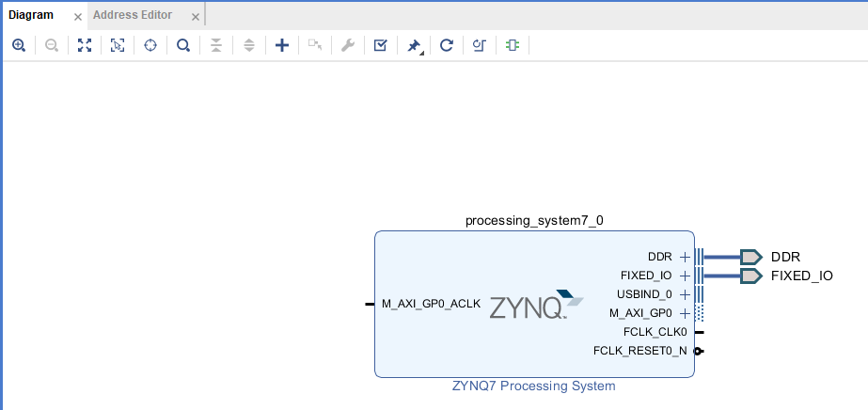Click the Make External connection icon

click(x=315, y=44)
